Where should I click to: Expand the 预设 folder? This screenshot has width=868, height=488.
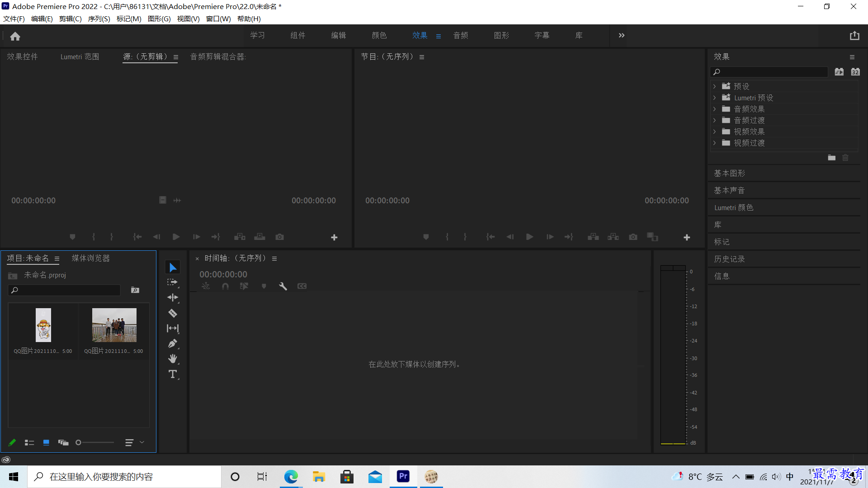pyautogui.click(x=714, y=86)
